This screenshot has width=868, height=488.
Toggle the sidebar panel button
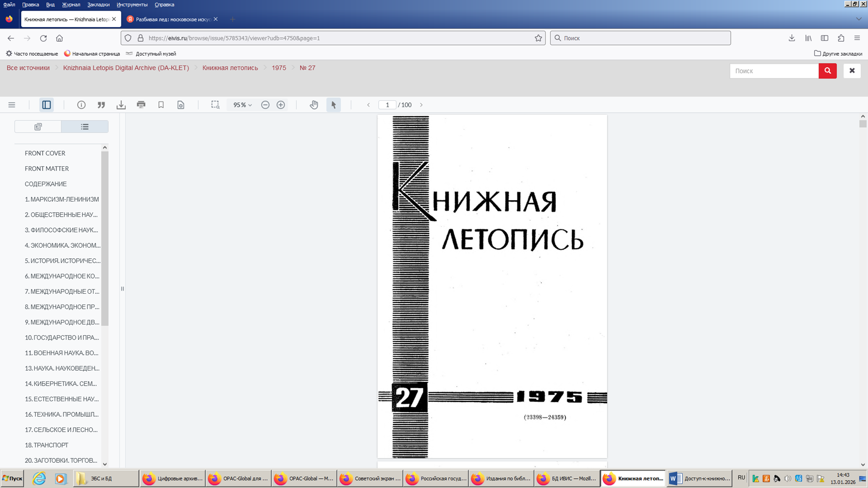[47, 105]
